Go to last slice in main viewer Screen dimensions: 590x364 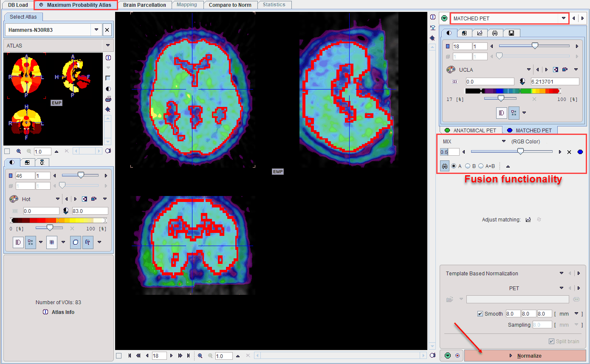click(188, 356)
